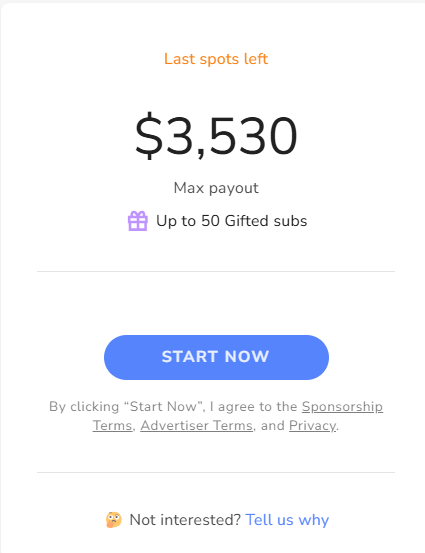Click the purple gift box icon
The height and width of the screenshot is (553, 425).
point(138,221)
